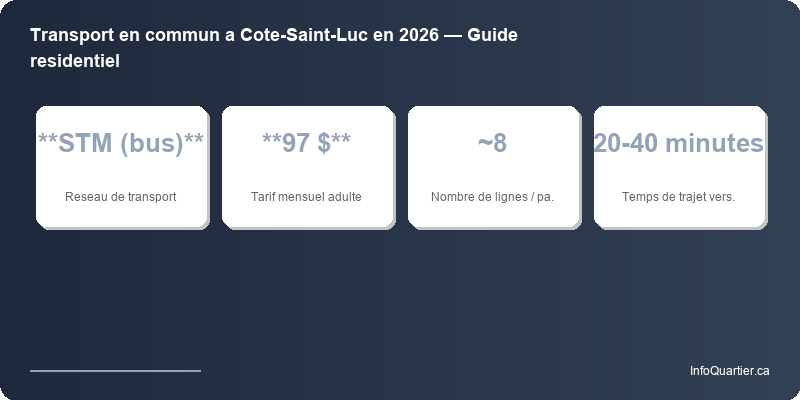Screen dimensions: 800x400
Task: Select the ~8 lines count value
Action: 492,144
